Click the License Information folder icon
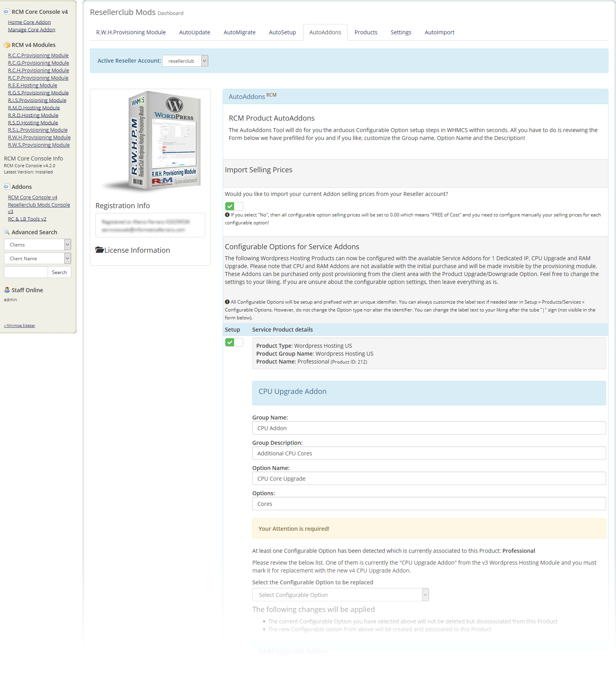Screen dimensions: 616x692 [x=99, y=250]
